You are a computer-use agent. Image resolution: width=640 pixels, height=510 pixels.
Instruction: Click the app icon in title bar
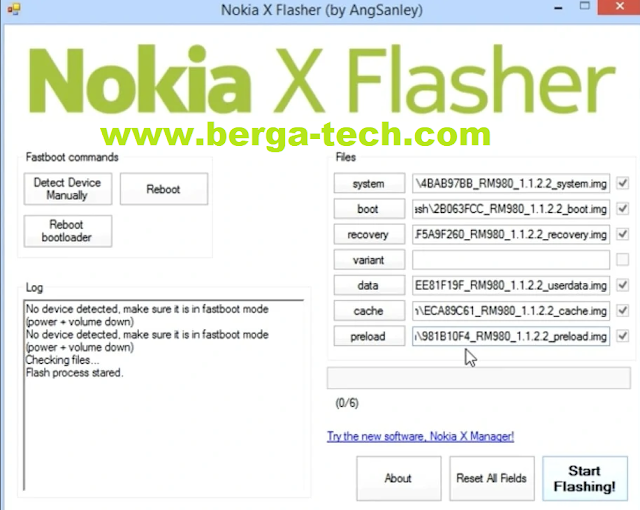(x=13, y=9)
